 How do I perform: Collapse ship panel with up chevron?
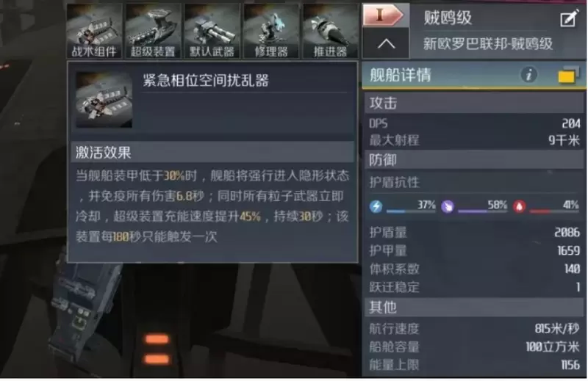pyautogui.click(x=387, y=44)
